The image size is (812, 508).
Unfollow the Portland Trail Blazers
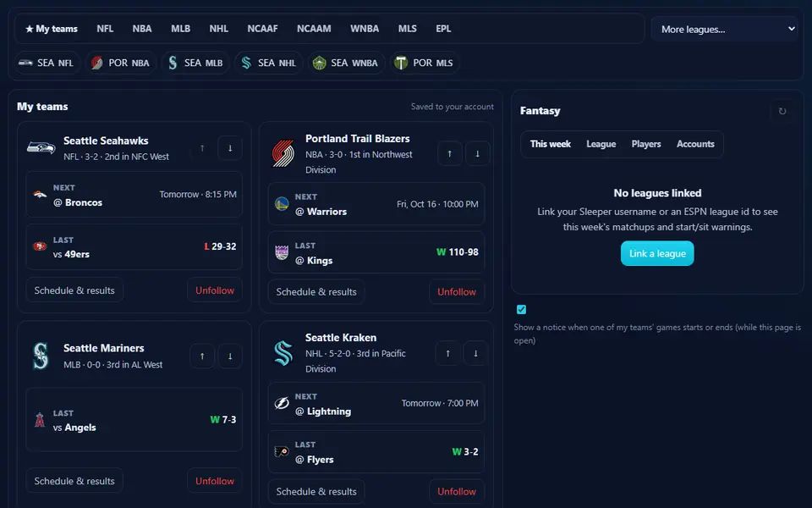pyautogui.click(x=456, y=292)
